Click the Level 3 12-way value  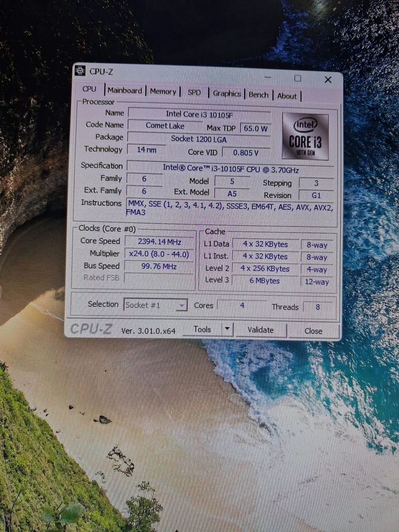click(x=317, y=282)
